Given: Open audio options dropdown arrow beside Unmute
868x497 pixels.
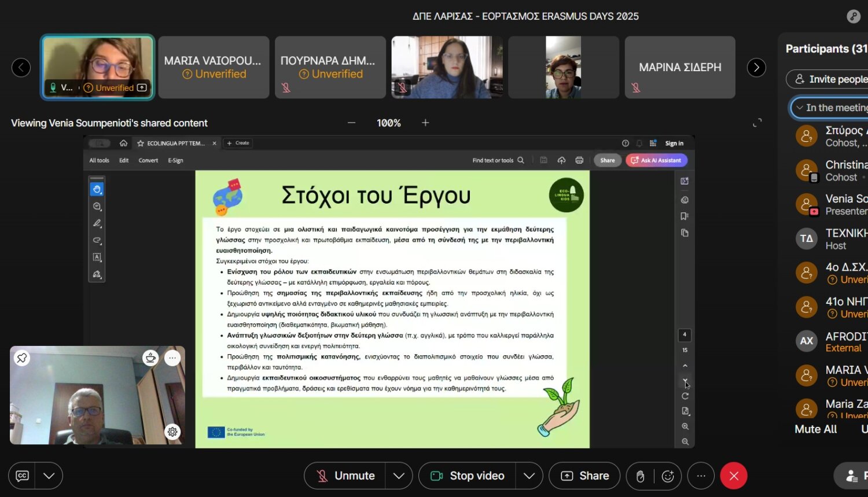Looking at the screenshot, I should (x=399, y=476).
